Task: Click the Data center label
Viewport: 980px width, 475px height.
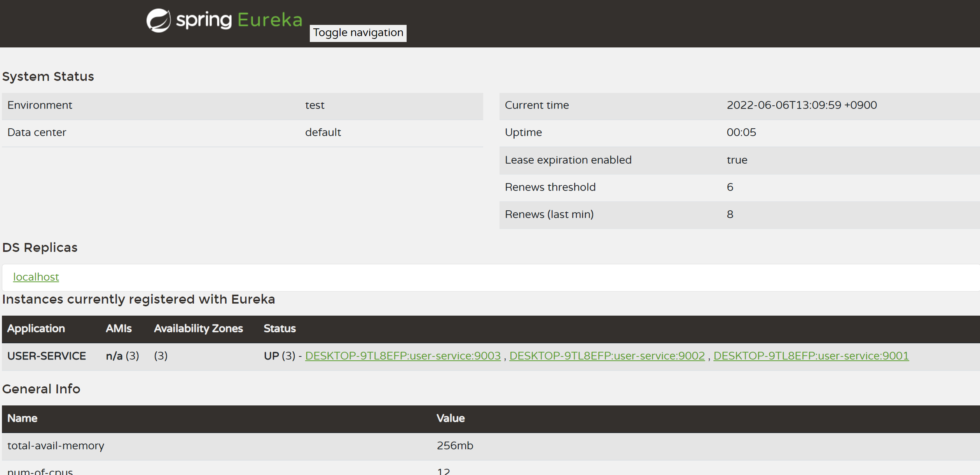Action: 37,133
